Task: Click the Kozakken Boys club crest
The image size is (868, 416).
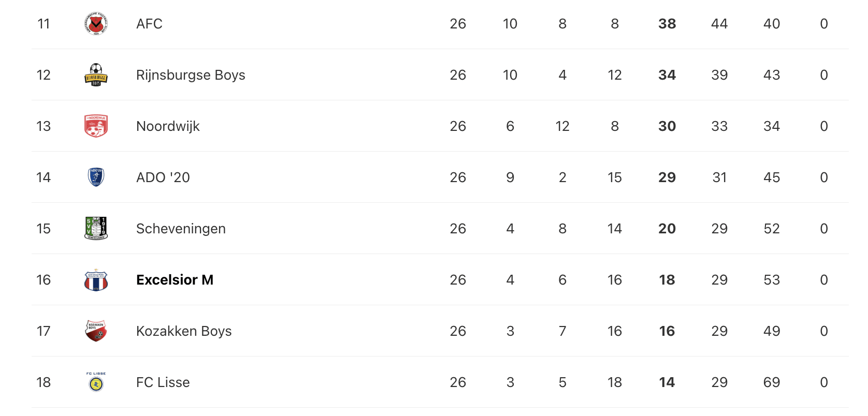Action: tap(96, 331)
